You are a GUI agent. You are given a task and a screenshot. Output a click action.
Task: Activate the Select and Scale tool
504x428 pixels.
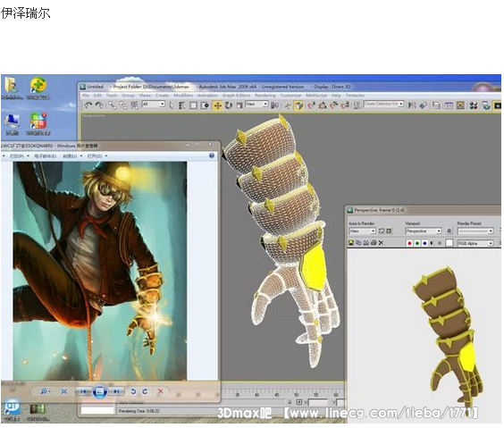[239, 105]
